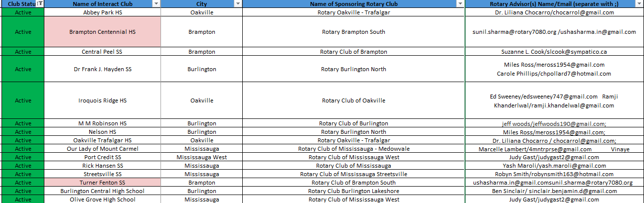Select the Abbey Park HS cell
The image size is (644, 203).
point(102,12)
